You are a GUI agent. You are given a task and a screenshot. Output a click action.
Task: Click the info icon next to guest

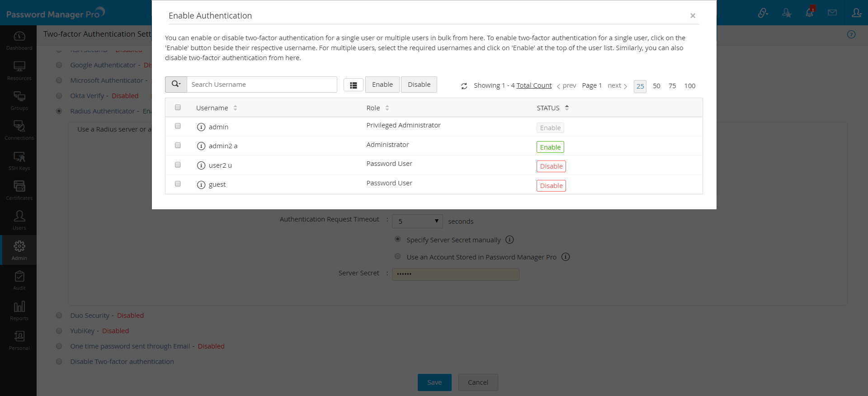(x=201, y=184)
